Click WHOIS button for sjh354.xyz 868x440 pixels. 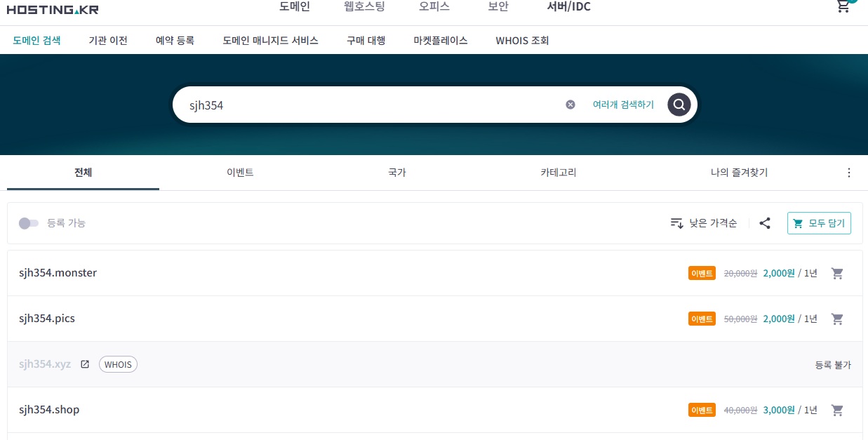click(x=118, y=364)
